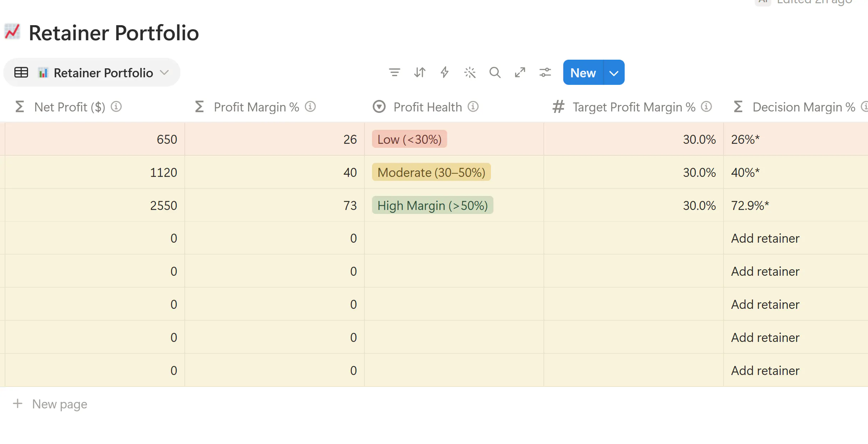This screenshot has width=868, height=444.
Task: Click info icon beside Net Profit ($)
Action: tap(116, 107)
